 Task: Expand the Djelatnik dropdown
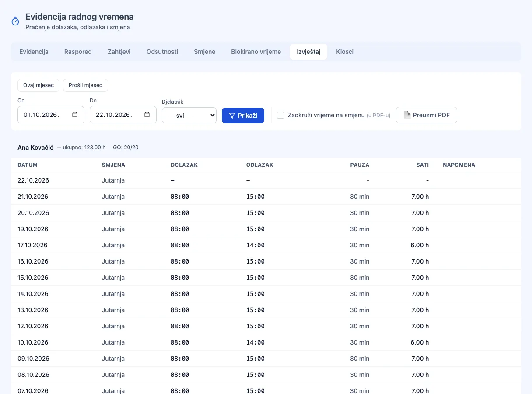click(189, 115)
